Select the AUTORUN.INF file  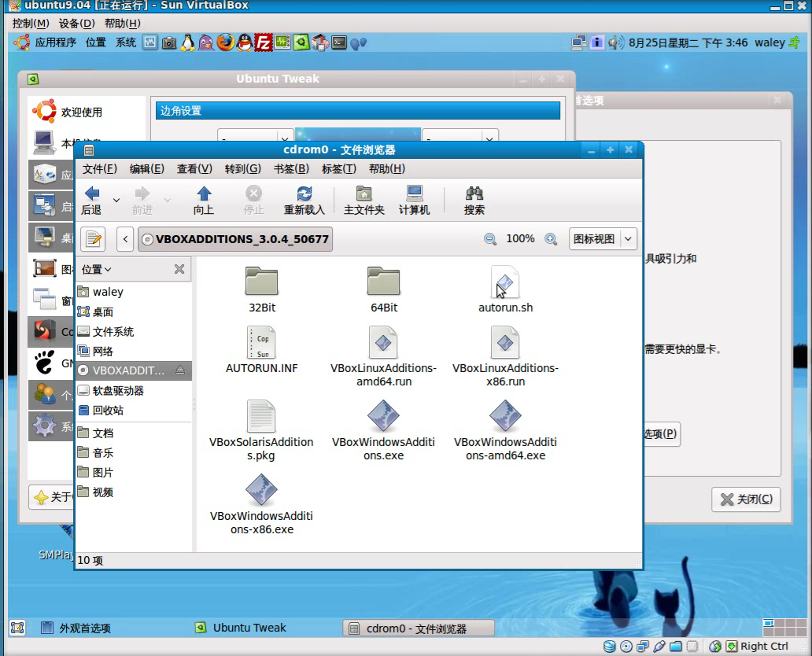(x=261, y=350)
